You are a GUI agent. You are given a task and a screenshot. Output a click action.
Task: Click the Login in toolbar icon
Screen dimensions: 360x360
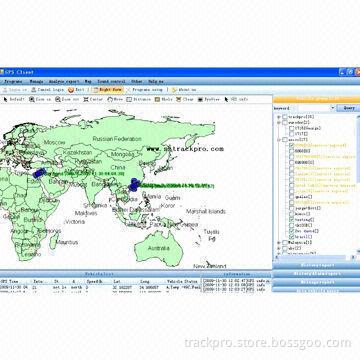pos(5,90)
